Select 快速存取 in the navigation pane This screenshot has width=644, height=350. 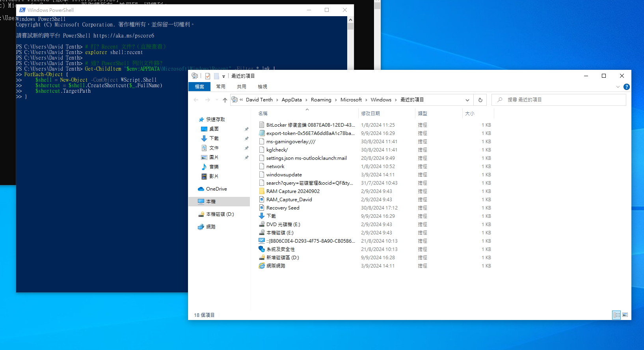click(x=216, y=120)
